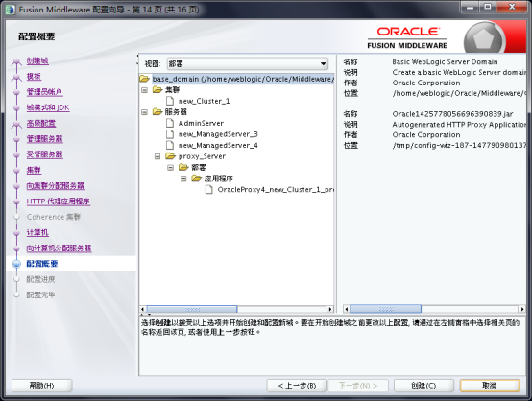
Task: Click the new_ManagedServer_4 file icon
Action: click(170, 146)
